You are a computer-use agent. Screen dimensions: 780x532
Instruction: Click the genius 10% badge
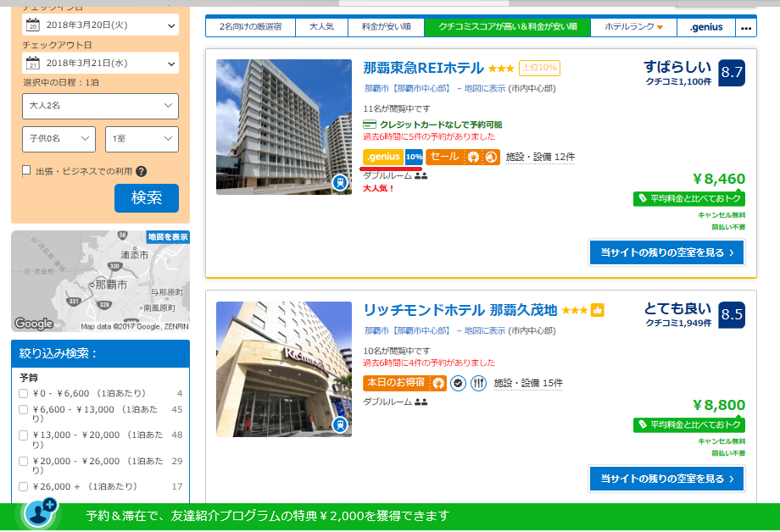point(393,157)
